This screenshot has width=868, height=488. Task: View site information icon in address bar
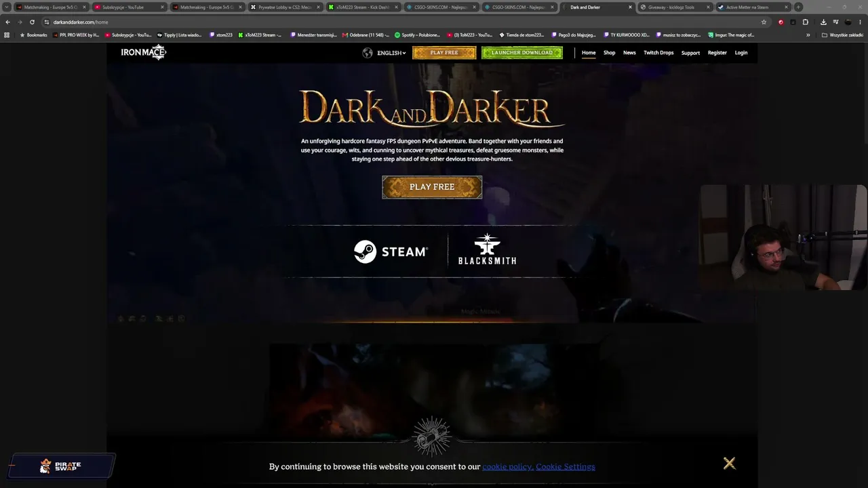(x=47, y=22)
